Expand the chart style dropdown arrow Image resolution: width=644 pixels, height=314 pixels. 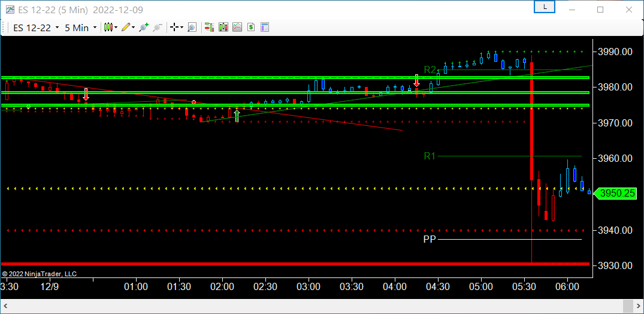click(x=116, y=28)
